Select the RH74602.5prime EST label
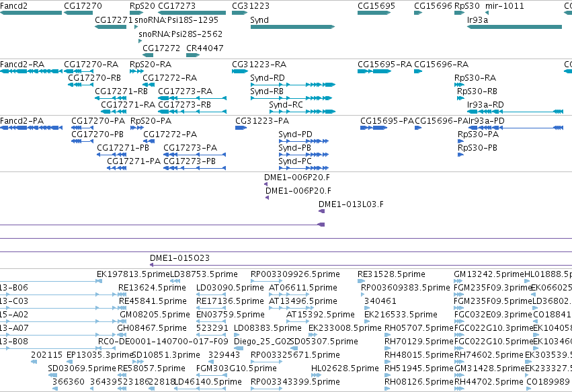 click(489, 355)
